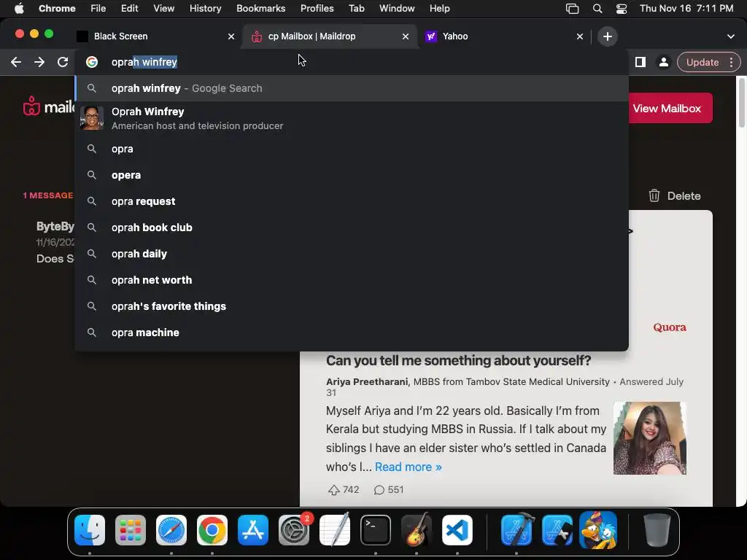Viewport: 747px width, 560px height.
Task: Click the Read more link
Action: pos(409,467)
